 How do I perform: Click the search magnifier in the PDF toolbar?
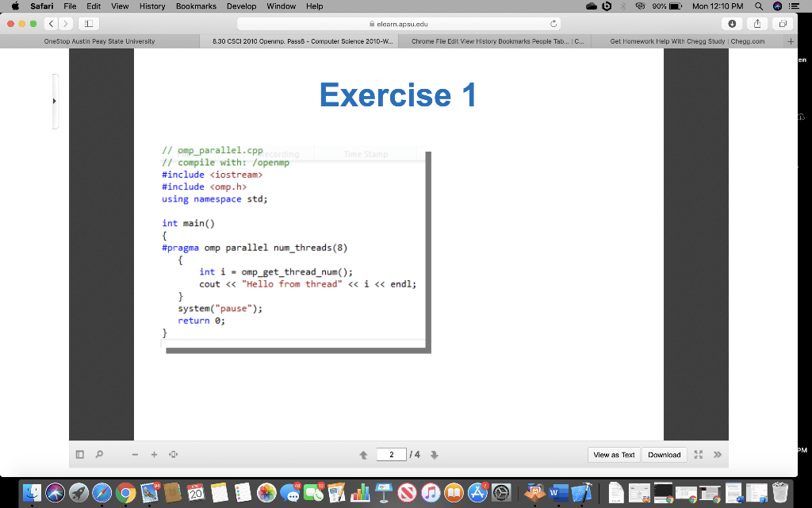pyautogui.click(x=98, y=454)
